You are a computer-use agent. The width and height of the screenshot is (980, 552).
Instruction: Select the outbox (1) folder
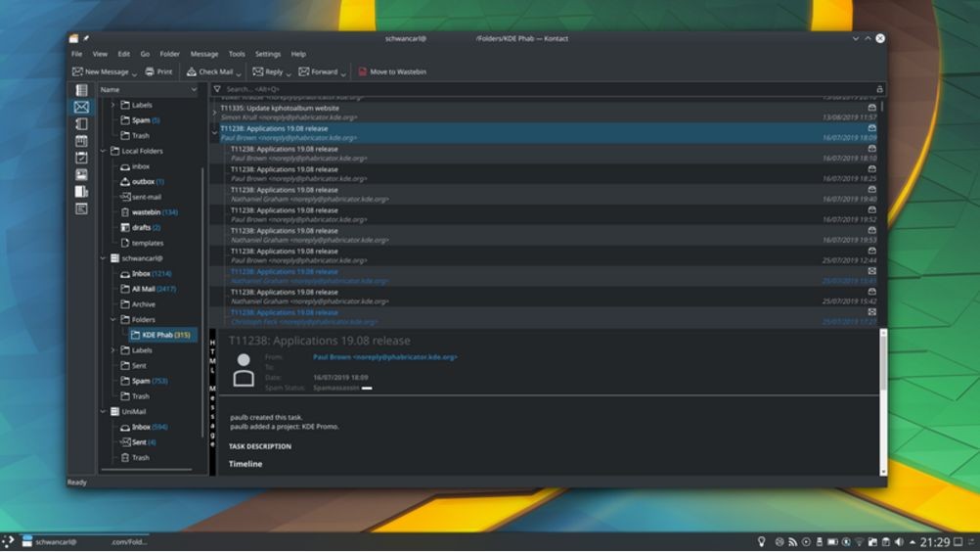pyautogui.click(x=142, y=182)
